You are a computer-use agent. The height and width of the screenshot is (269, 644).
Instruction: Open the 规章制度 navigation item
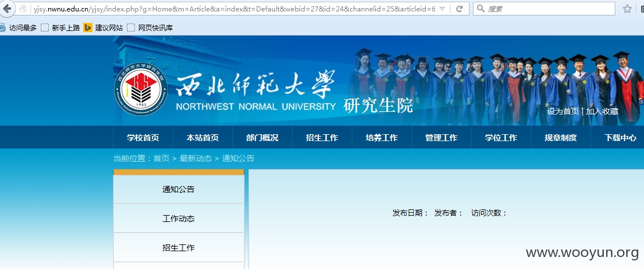561,138
